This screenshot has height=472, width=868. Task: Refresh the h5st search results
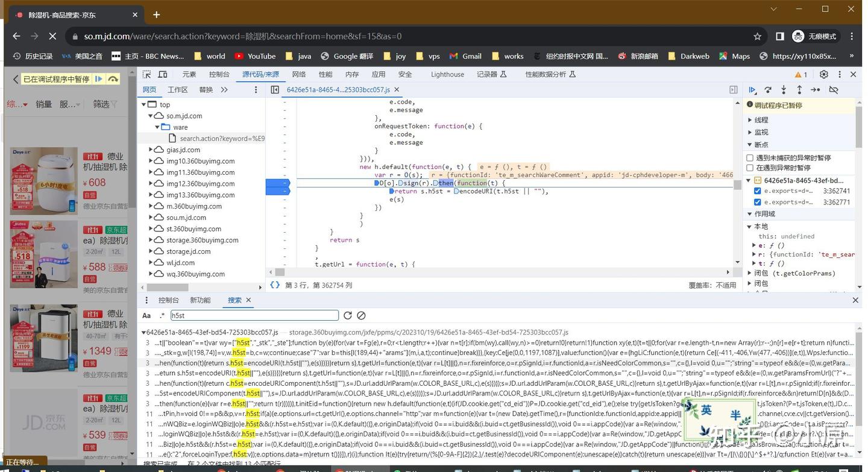tap(348, 315)
